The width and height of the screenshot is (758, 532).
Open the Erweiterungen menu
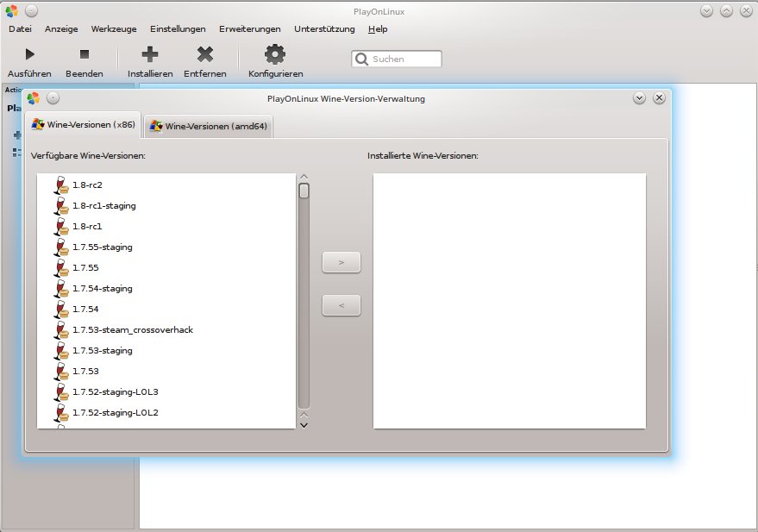[250, 29]
